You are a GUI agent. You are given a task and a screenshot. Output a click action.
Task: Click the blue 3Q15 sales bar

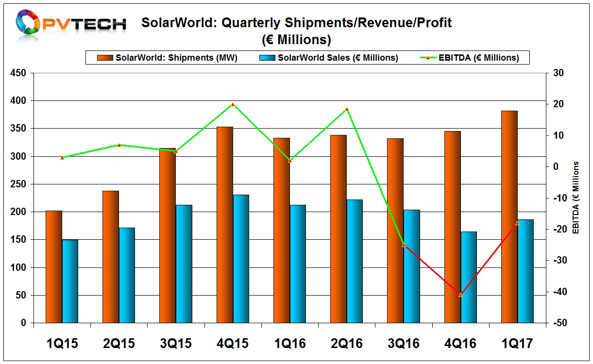[x=184, y=264]
